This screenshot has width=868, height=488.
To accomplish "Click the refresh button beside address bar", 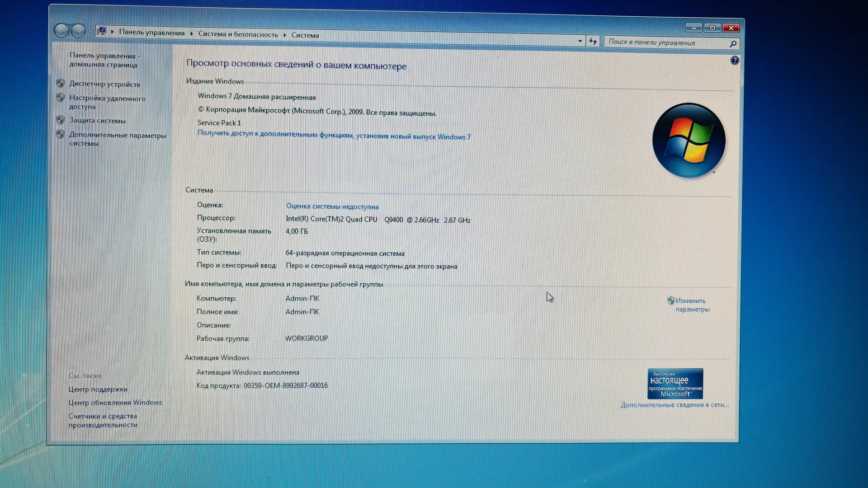I will point(593,42).
